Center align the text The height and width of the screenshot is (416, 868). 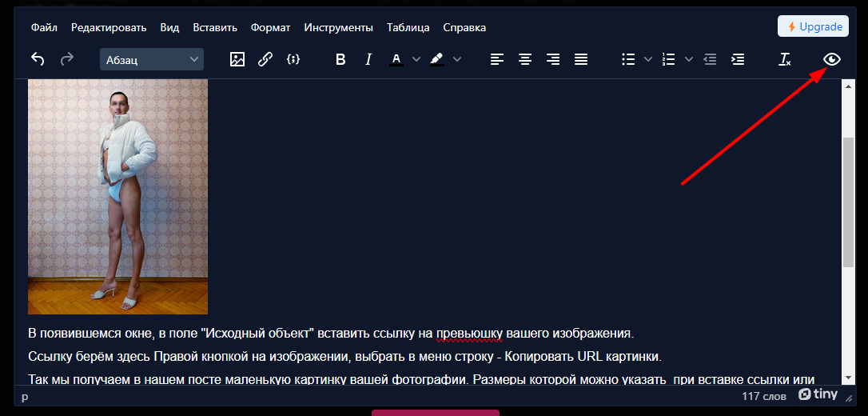525,59
